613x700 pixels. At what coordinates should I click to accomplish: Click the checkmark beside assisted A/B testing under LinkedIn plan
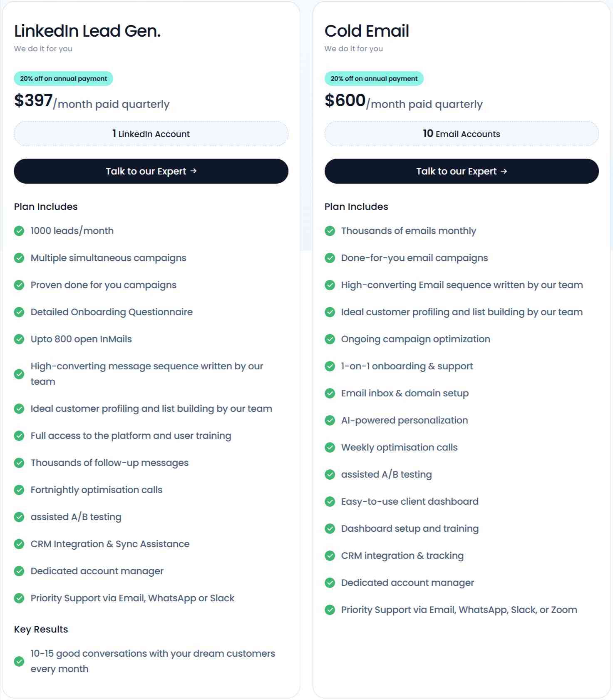click(x=19, y=517)
